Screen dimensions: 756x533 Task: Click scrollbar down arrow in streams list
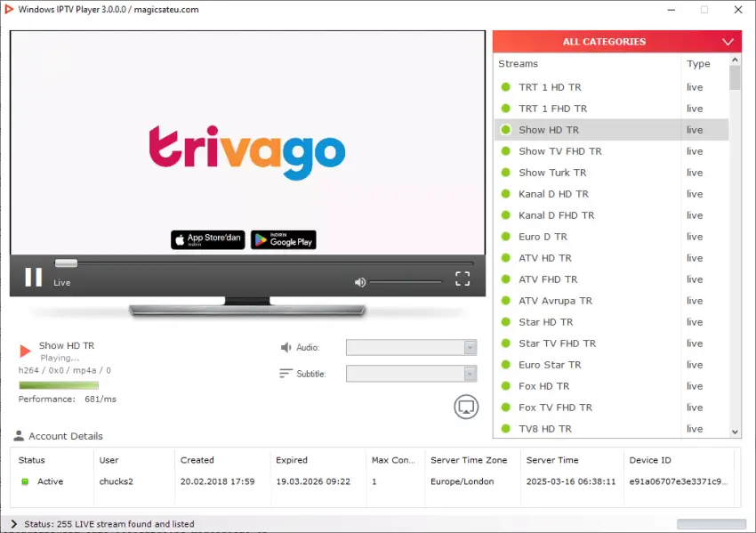(x=735, y=432)
